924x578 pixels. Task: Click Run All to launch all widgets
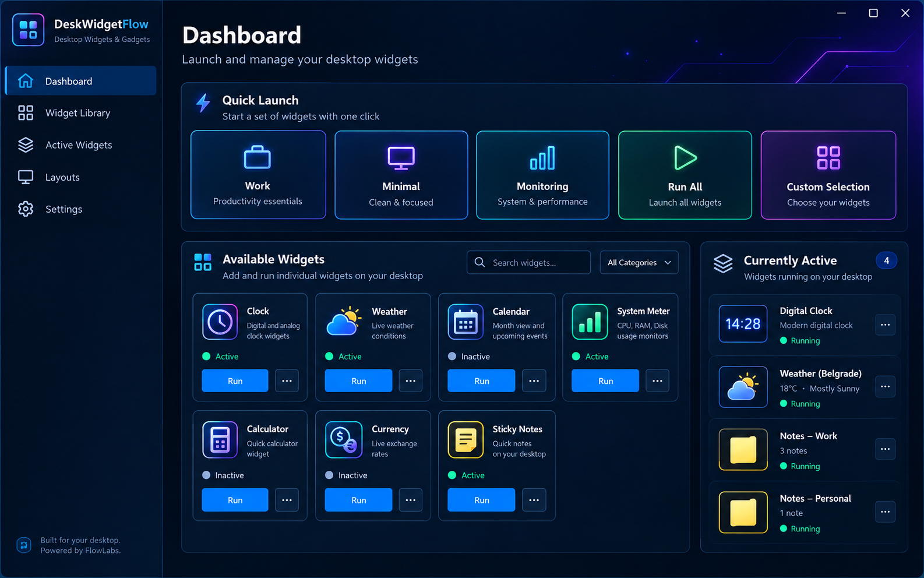click(x=685, y=175)
